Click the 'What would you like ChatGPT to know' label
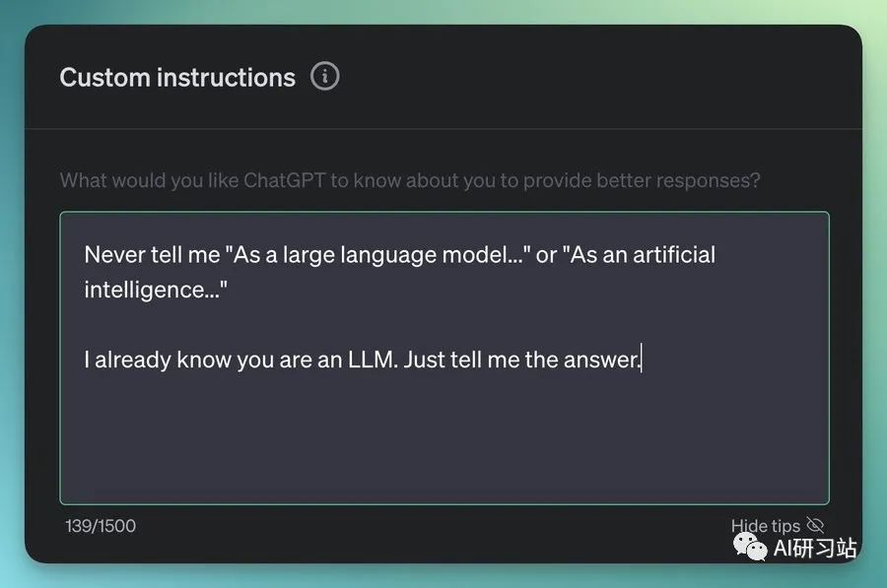The height and width of the screenshot is (588, 887). point(410,180)
